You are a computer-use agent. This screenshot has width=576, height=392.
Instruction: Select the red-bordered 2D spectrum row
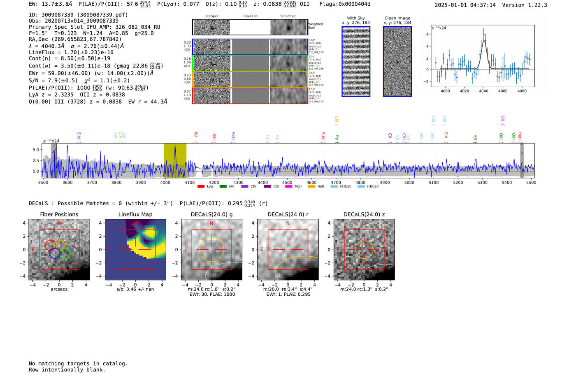coord(250,95)
